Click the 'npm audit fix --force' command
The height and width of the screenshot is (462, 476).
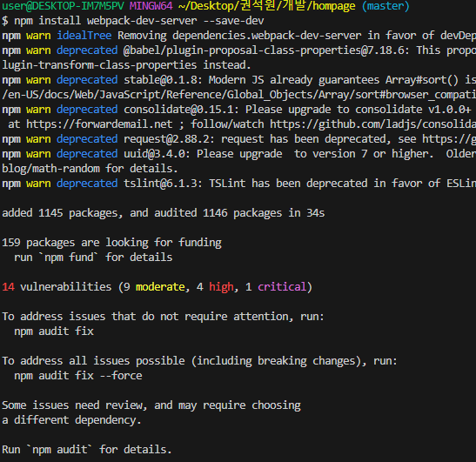click(x=78, y=376)
